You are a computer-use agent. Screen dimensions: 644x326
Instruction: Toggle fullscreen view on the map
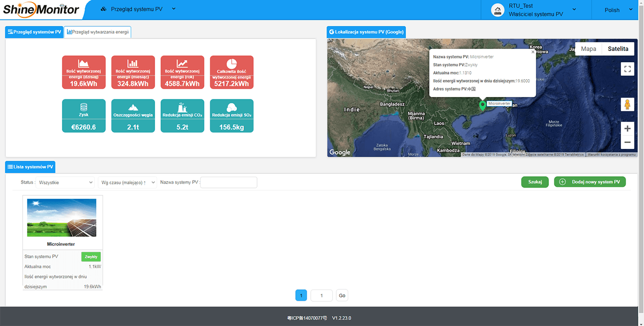click(x=627, y=69)
